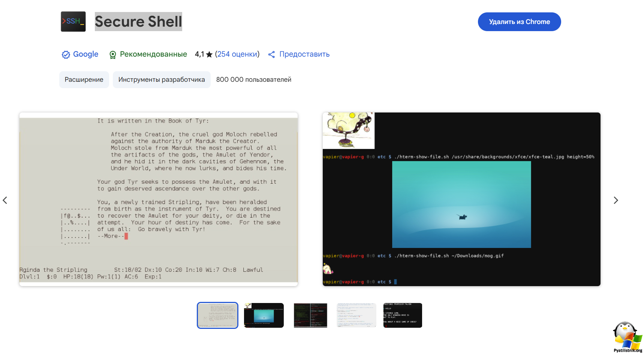
Task: Select the fourth light terminal thumbnail
Action: click(356, 315)
